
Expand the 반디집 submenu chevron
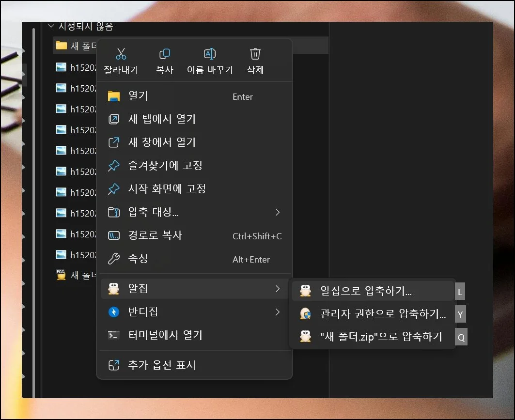tap(277, 312)
